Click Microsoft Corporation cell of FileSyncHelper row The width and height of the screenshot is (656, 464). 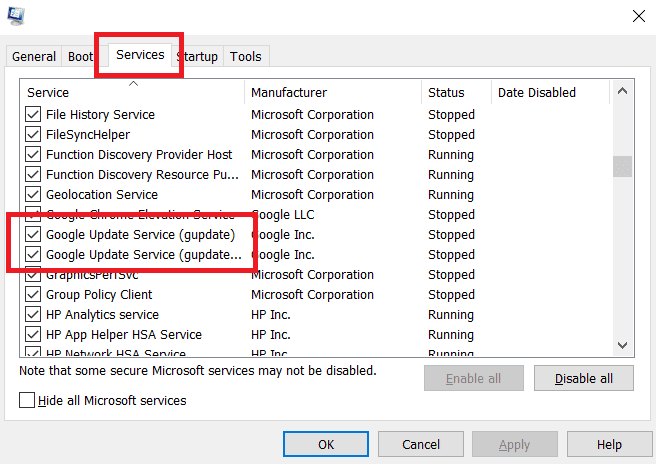click(313, 135)
